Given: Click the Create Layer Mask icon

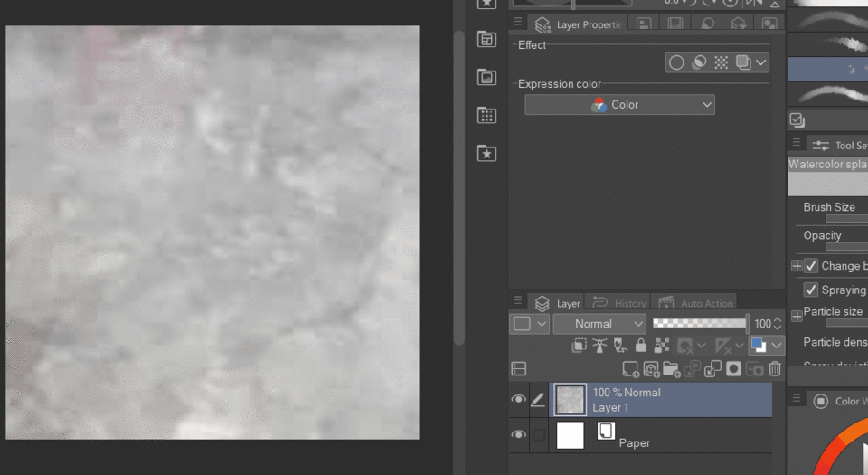Looking at the screenshot, I should point(733,369).
